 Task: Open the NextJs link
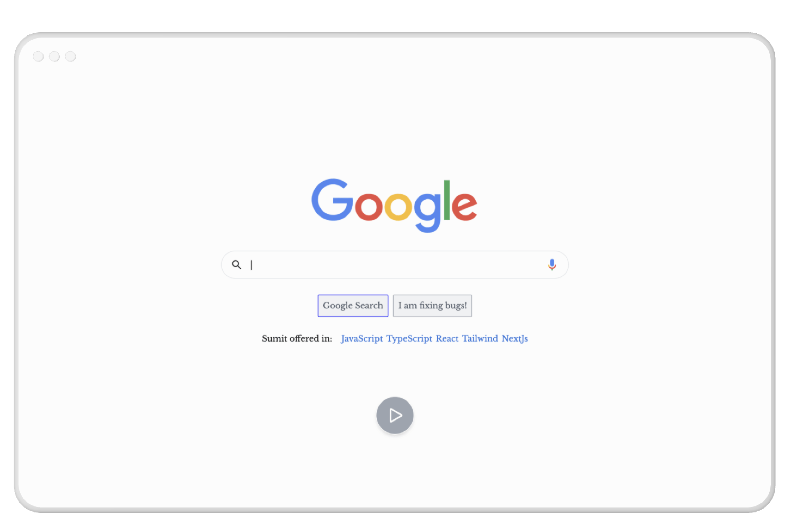click(x=515, y=339)
